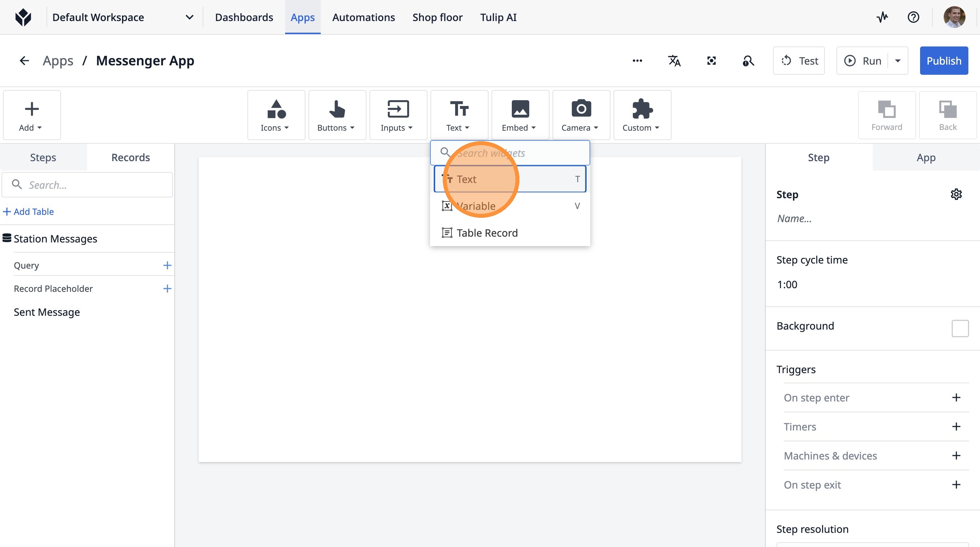Switch to the App tab in right panel
Image resolution: width=980 pixels, height=547 pixels.
(926, 158)
